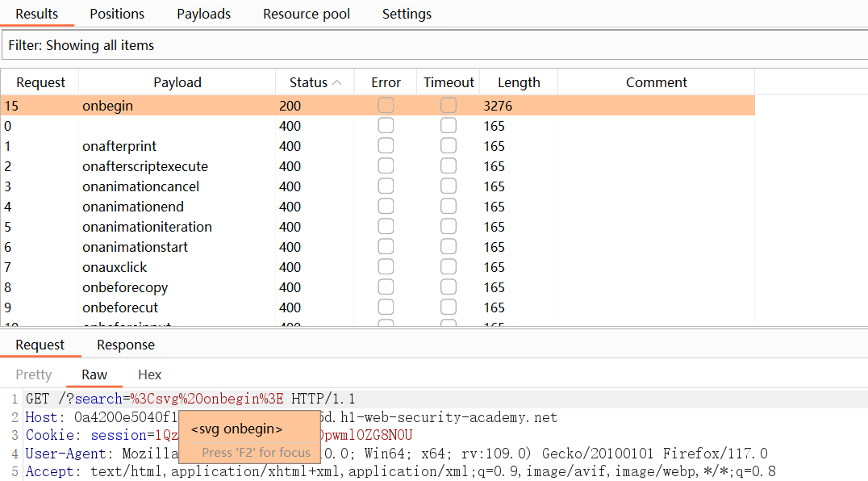Viewport: 868px width, 481px height.
Task: Open the Payloads tab
Action: (x=203, y=14)
